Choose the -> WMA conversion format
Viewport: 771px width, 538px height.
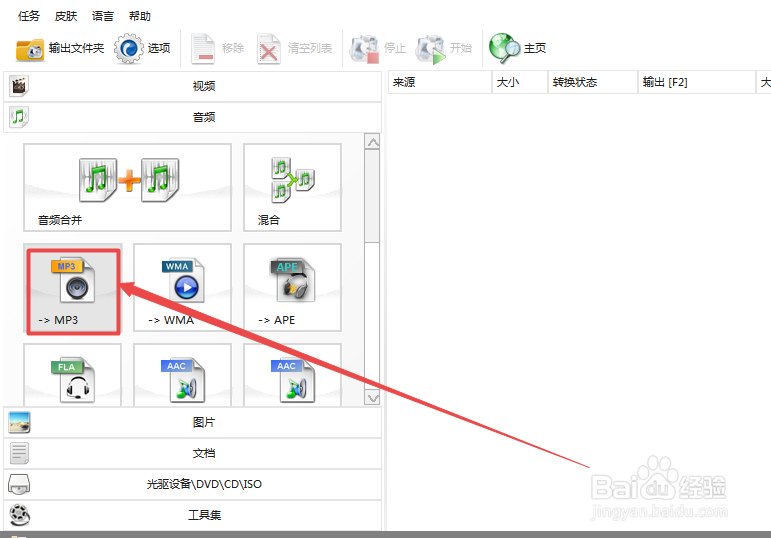pos(182,288)
